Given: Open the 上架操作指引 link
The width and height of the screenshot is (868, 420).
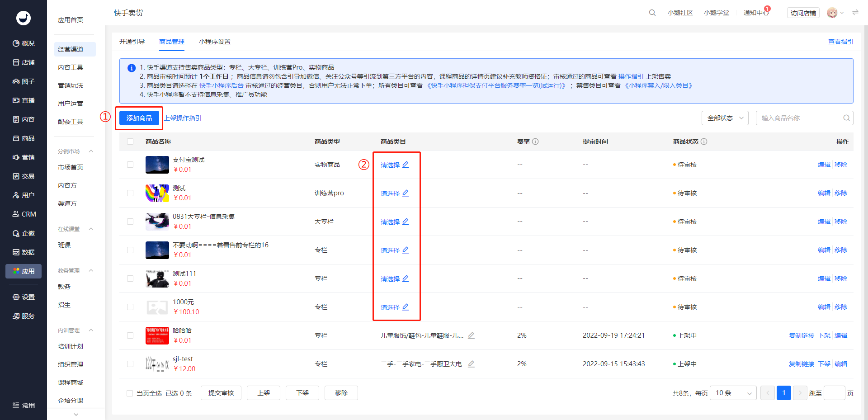Looking at the screenshot, I should tap(183, 118).
